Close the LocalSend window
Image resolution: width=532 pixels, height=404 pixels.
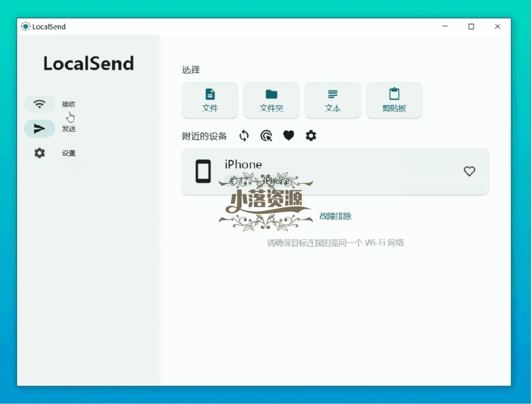pos(497,26)
